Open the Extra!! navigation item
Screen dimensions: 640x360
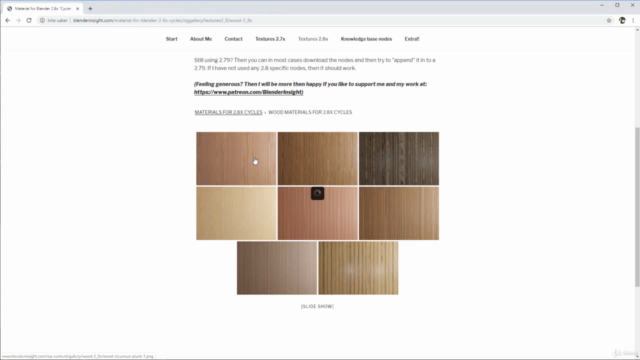[412, 39]
